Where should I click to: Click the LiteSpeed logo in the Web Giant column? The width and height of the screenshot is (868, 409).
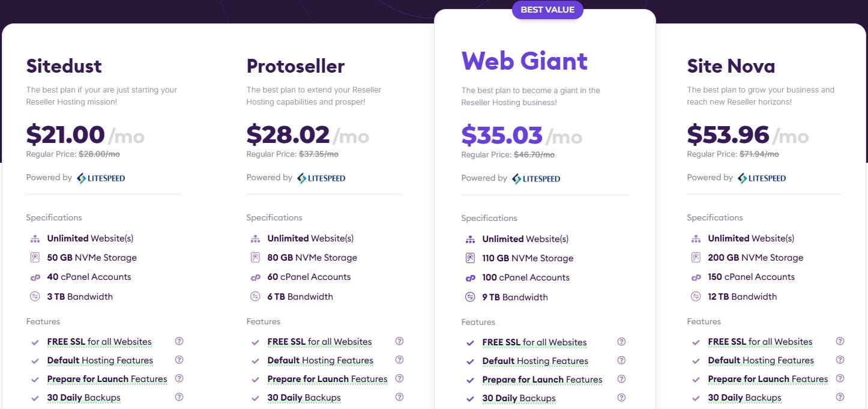[535, 178]
